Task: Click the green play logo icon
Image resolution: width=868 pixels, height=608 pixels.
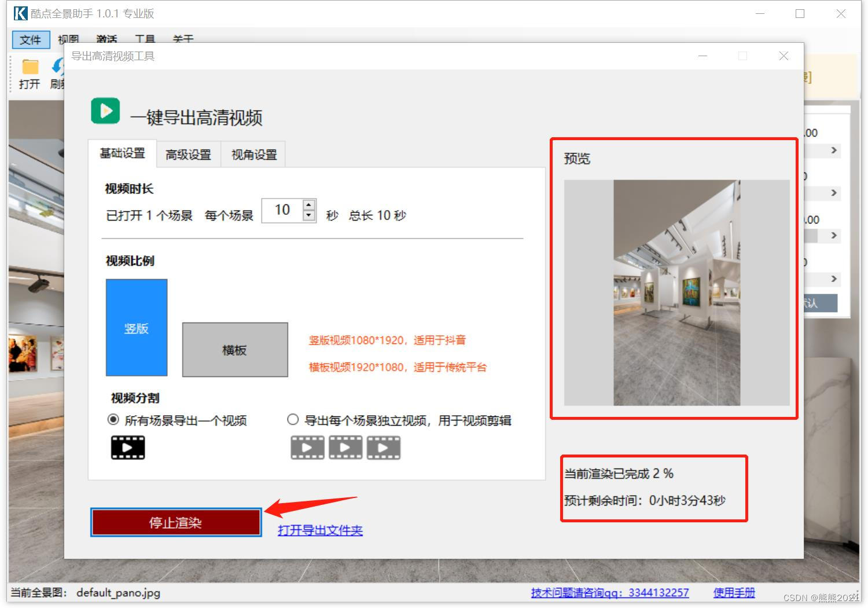Action: 105,111
